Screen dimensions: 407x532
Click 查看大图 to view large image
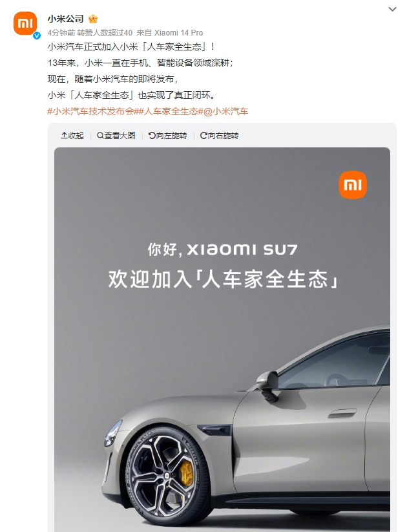click(x=116, y=135)
